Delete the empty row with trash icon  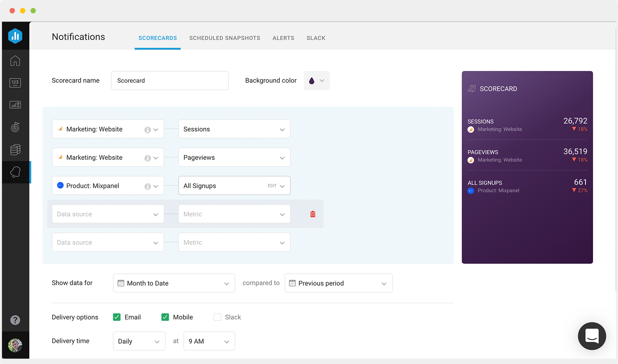(x=313, y=214)
